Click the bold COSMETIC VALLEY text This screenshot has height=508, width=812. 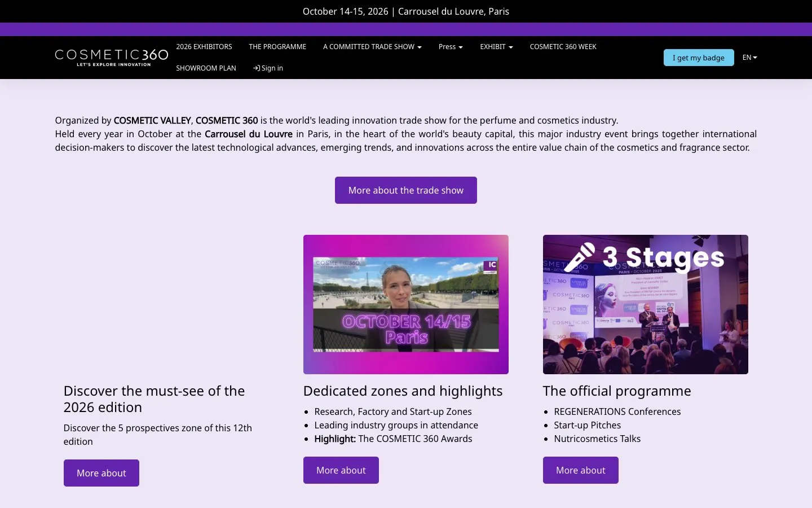pyautogui.click(x=152, y=120)
